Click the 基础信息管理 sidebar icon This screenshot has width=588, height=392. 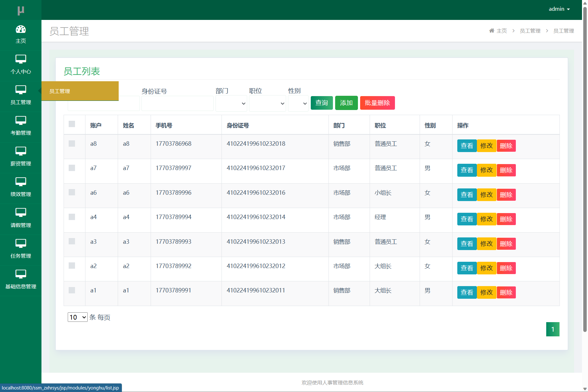tap(21, 274)
